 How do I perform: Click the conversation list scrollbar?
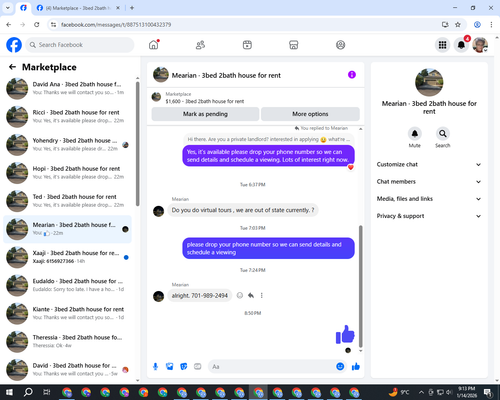[137, 143]
